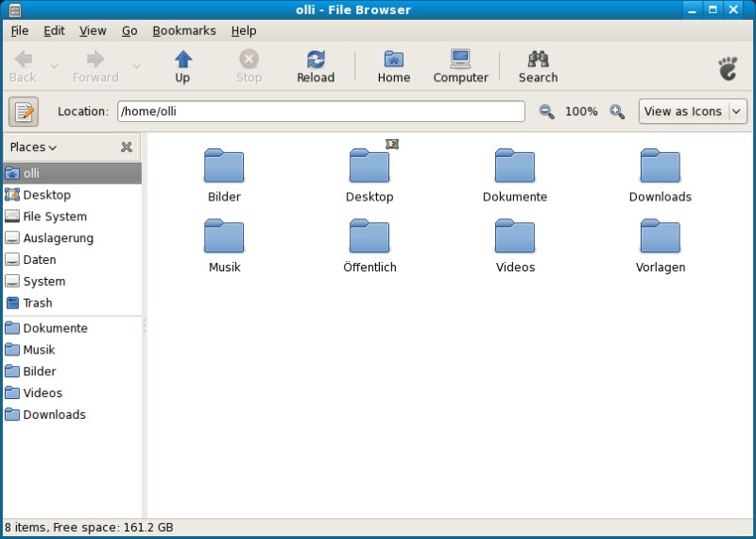756x539 pixels.
Task: Click the Stop toolbar button
Action: click(249, 66)
